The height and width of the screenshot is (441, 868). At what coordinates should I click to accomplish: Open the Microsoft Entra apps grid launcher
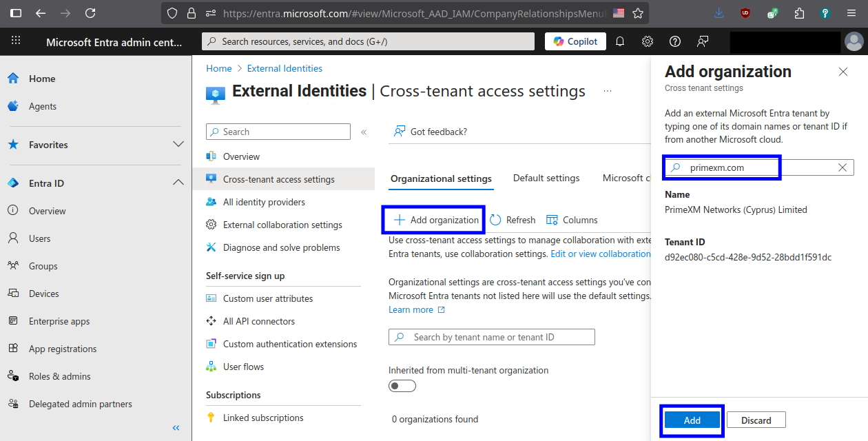pyautogui.click(x=16, y=41)
